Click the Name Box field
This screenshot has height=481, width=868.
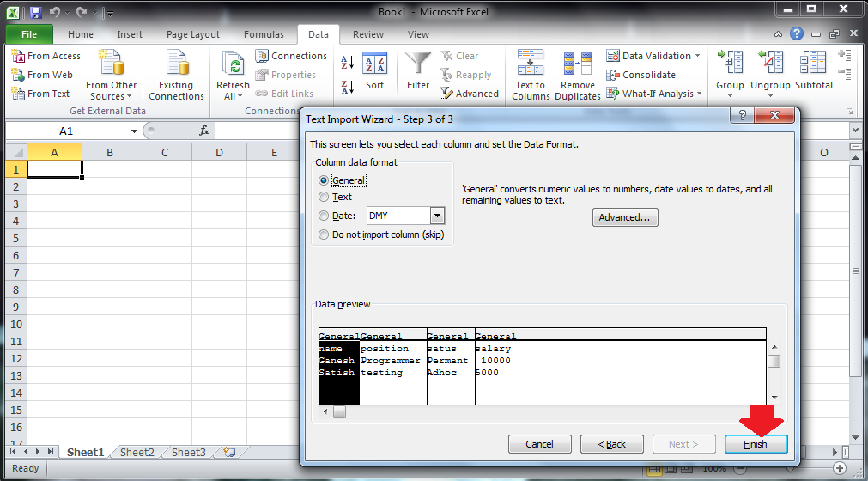pyautogui.click(x=66, y=131)
